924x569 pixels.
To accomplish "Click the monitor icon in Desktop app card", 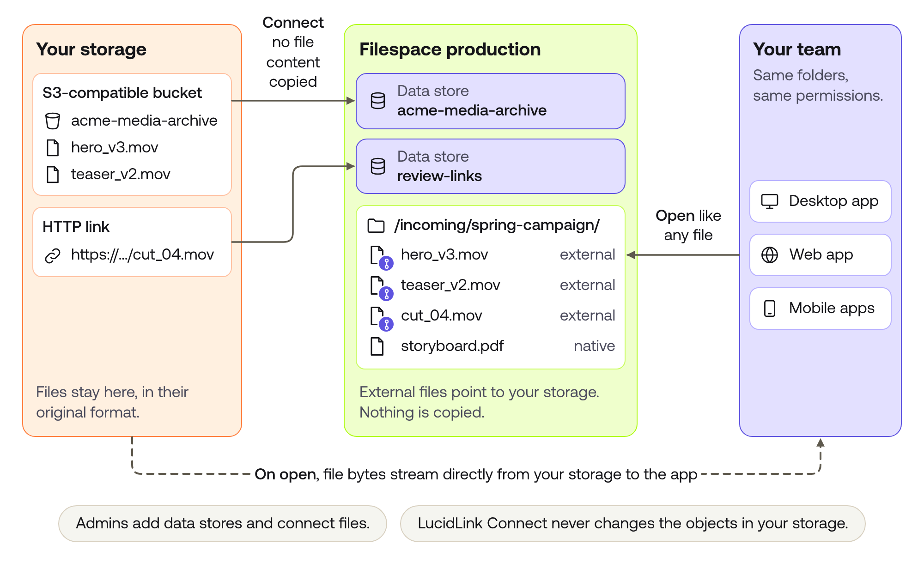I will pos(770,201).
